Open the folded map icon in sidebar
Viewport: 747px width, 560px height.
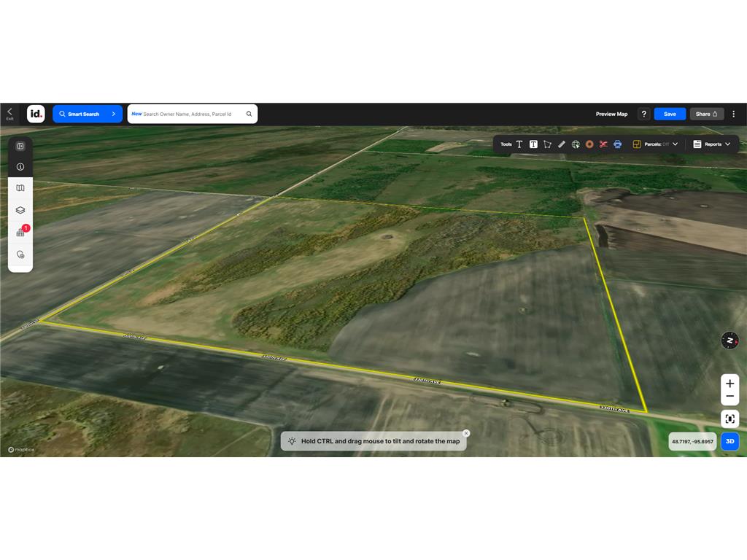(20, 188)
